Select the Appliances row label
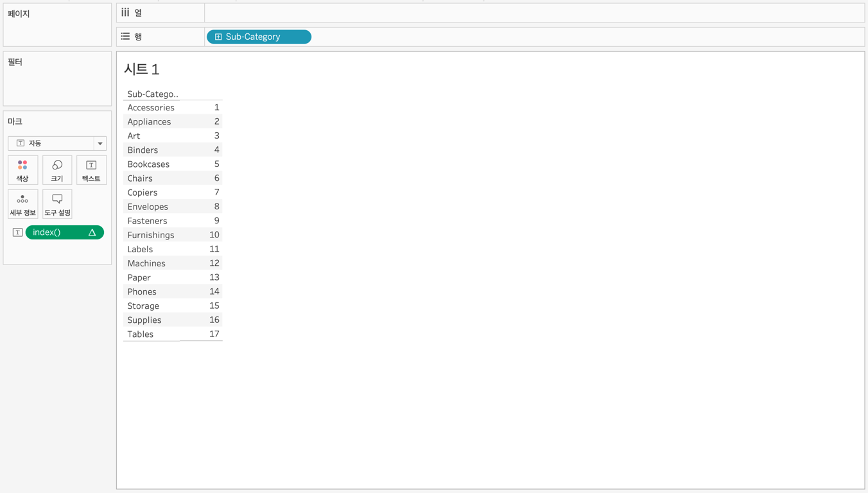This screenshot has width=868, height=493. (x=149, y=122)
